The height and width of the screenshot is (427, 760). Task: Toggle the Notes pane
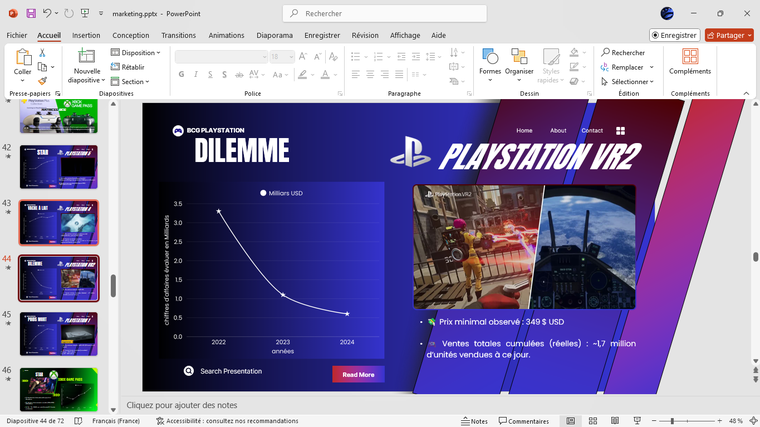tap(473, 421)
